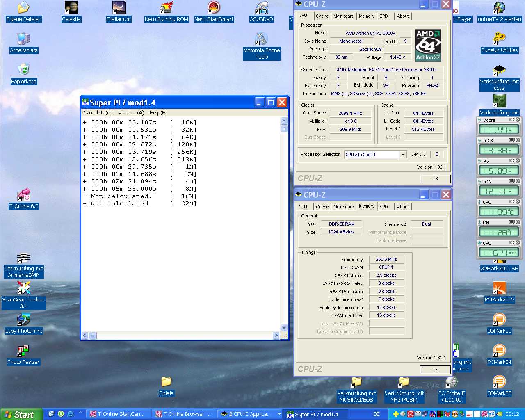Image resolution: width=525 pixels, height=420 pixels.
Task: Close the Vcore sensor gadget
Action: tap(518, 120)
